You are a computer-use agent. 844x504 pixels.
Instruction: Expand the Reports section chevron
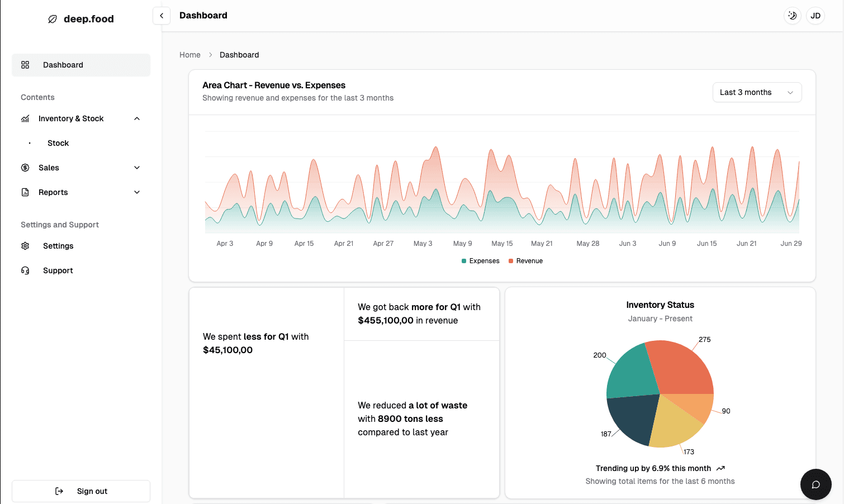137,192
